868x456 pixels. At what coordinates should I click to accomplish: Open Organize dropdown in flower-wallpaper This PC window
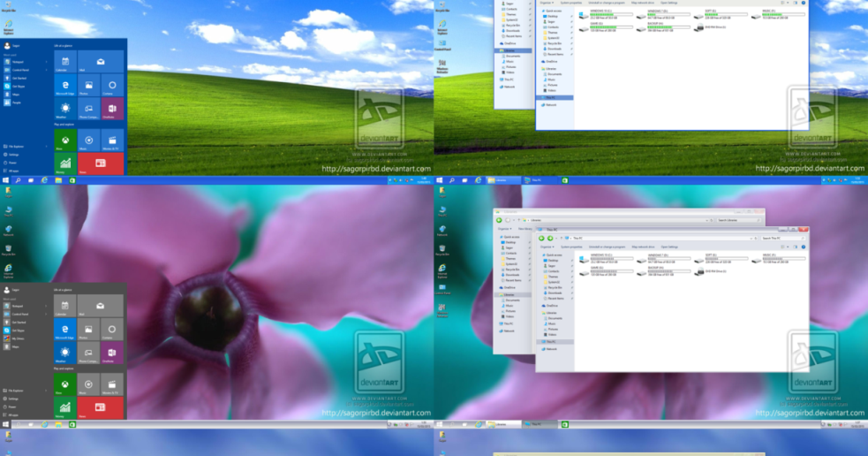pos(547,247)
